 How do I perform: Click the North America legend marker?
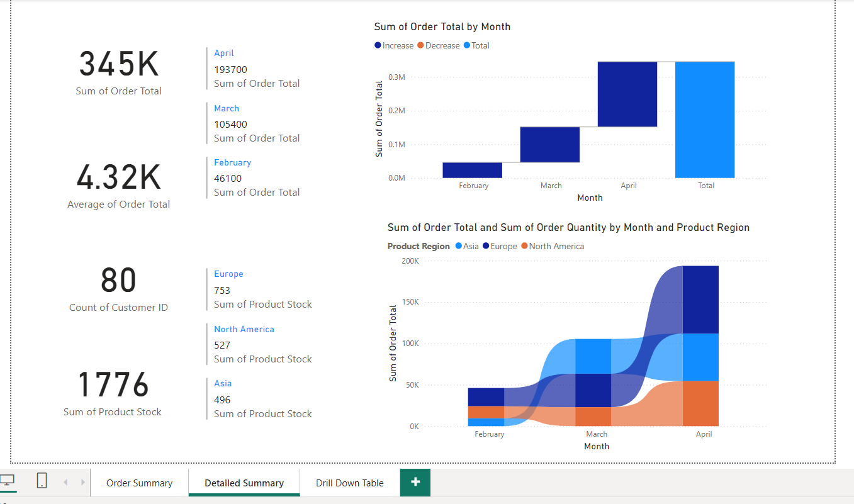coord(524,246)
